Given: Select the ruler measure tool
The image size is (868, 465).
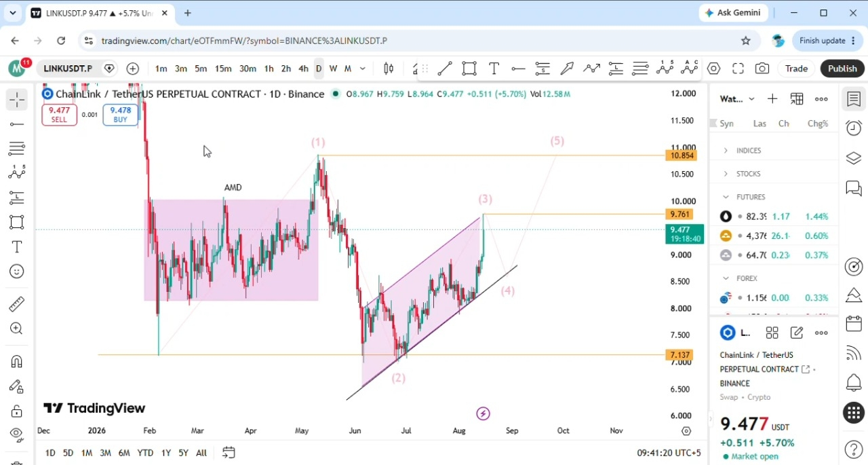Looking at the screenshot, I should coord(17,304).
